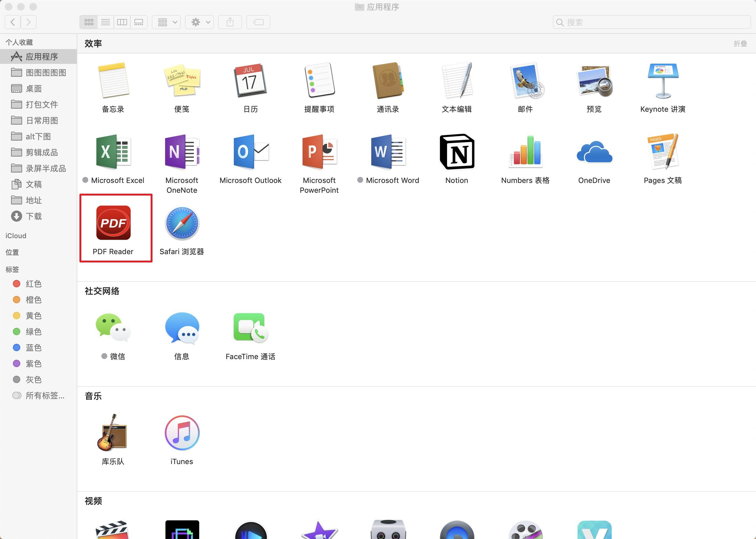Filter by the 灰色 gray tag
The image size is (756, 539).
tap(38, 379)
